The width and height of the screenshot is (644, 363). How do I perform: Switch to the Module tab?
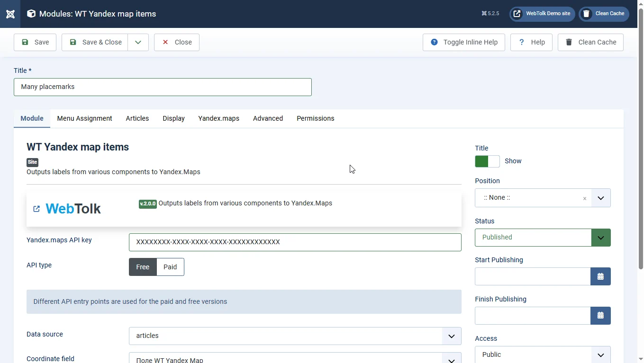tap(32, 118)
